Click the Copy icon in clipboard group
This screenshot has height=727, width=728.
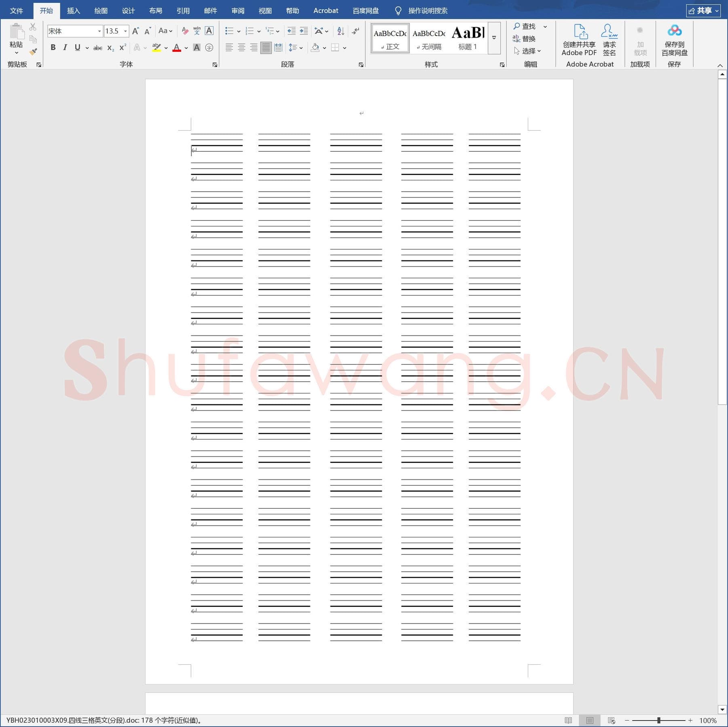tap(33, 39)
